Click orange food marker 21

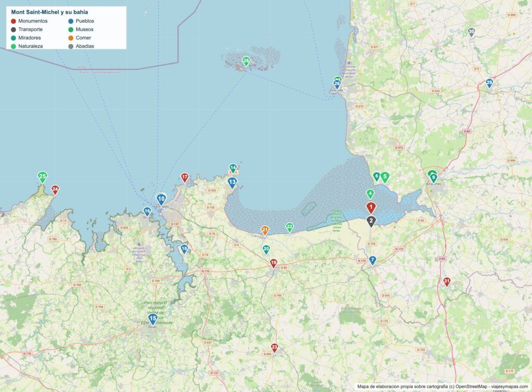pyautogui.click(x=265, y=230)
